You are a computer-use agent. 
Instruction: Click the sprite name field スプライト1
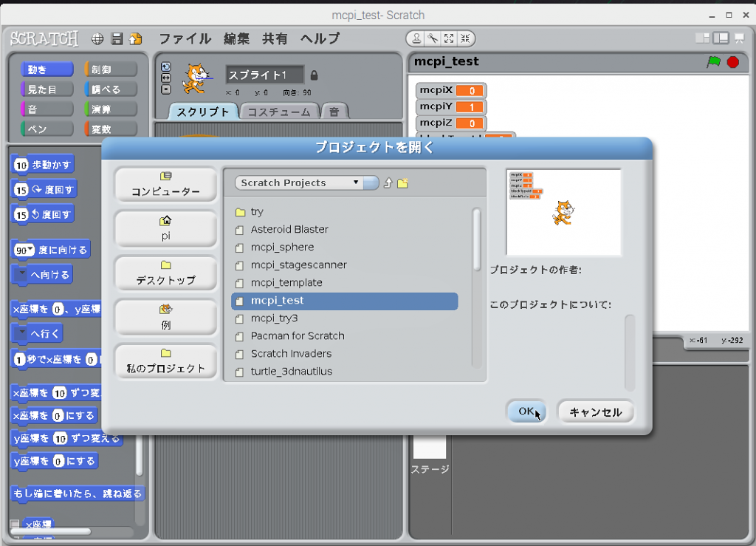pyautogui.click(x=265, y=75)
